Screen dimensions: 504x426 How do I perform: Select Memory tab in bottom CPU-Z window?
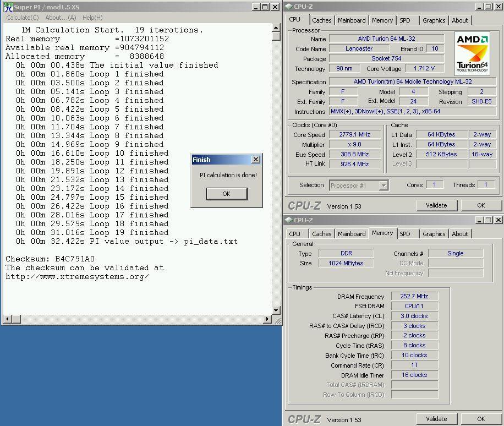(x=382, y=233)
